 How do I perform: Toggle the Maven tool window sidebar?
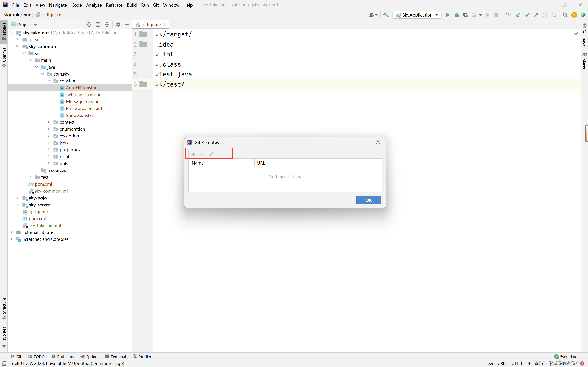click(584, 61)
